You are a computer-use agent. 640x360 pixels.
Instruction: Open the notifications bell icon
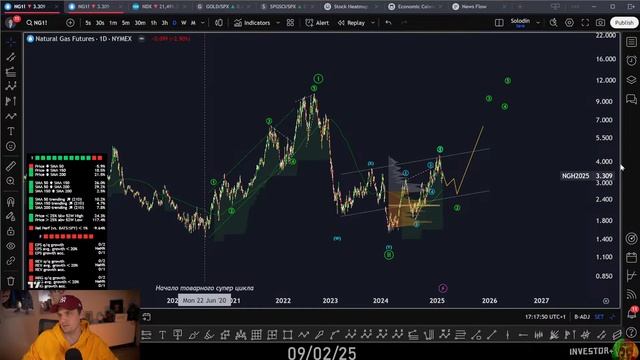pos(631,313)
